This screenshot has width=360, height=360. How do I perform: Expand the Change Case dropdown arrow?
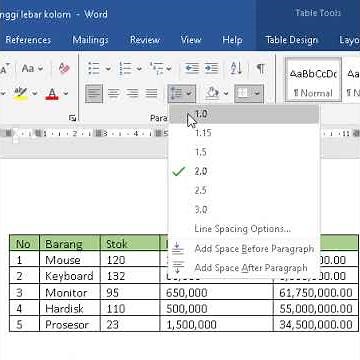click(41, 69)
